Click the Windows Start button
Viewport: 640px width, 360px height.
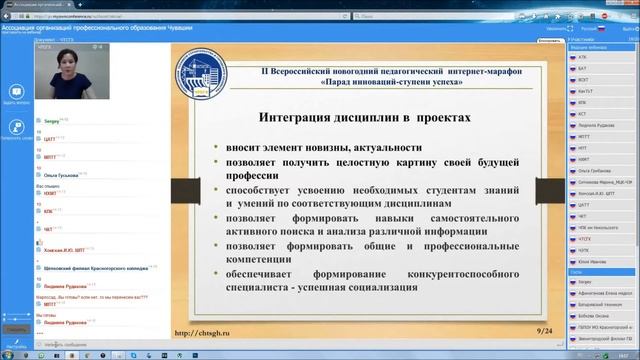coord(7,356)
